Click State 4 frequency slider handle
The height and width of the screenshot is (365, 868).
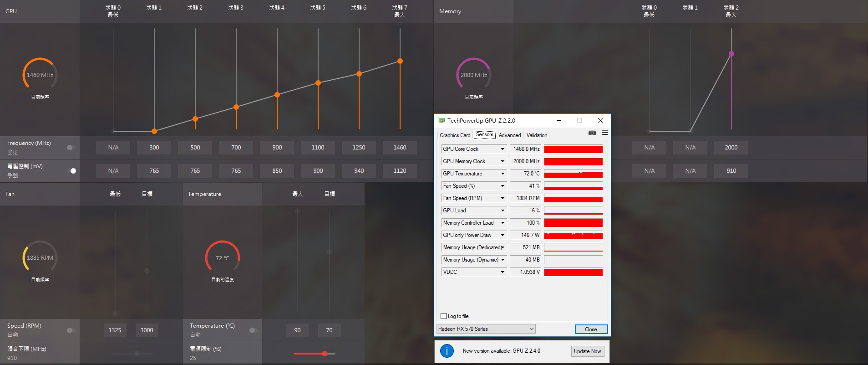tap(277, 95)
